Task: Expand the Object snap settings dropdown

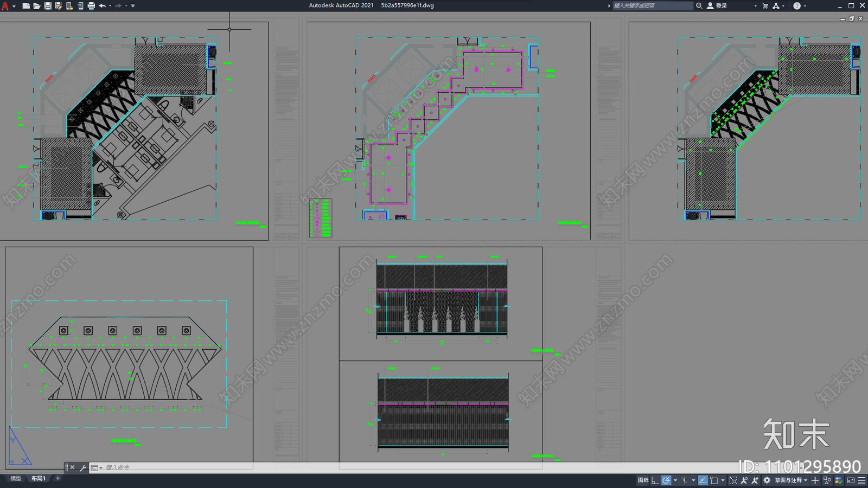Action: pyautogui.click(x=723, y=480)
